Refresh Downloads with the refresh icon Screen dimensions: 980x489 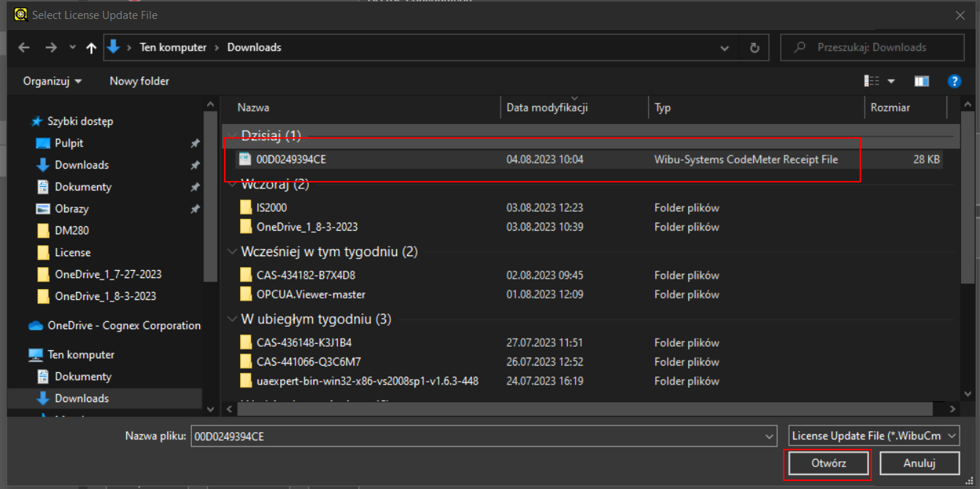(x=755, y=47)
